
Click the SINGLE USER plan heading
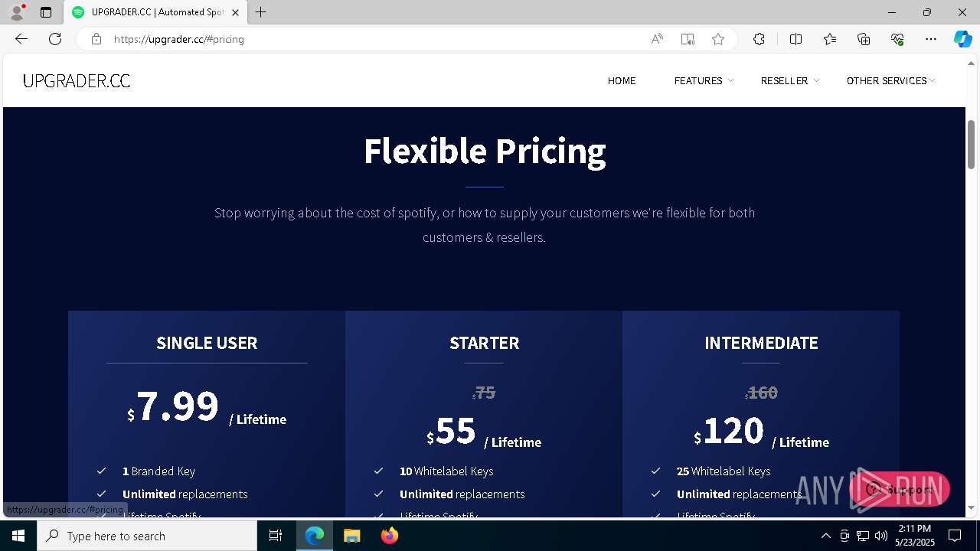click(x=207, y=343)
